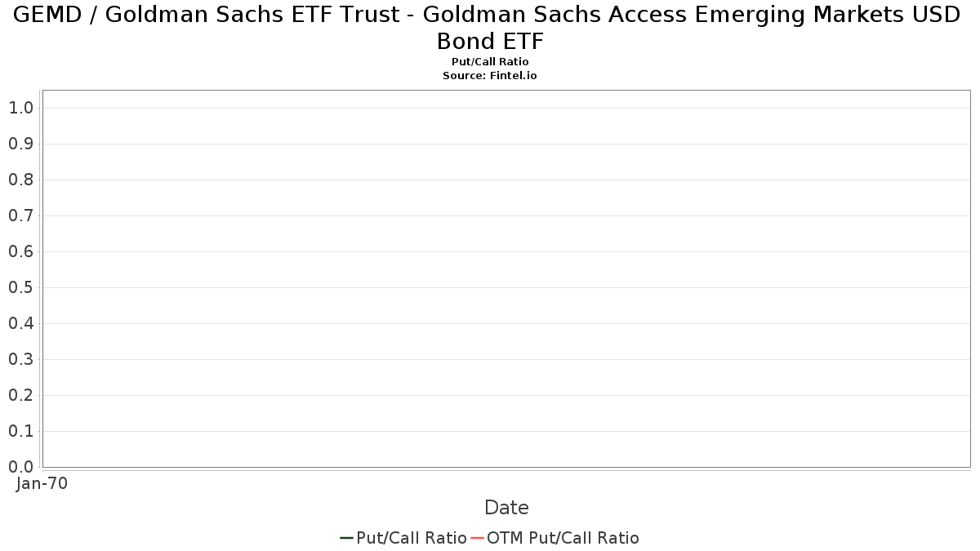Click the Put/Call Ratio subtitle text
Viewport: 980px width, 551px height.
click(x=490, y=62)
